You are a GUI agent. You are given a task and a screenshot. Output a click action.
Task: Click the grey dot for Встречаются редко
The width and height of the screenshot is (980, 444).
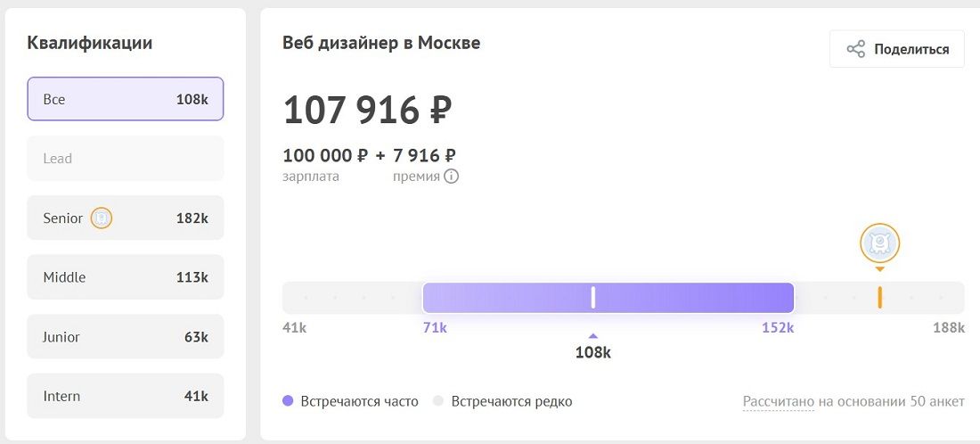tap(438, 401)
